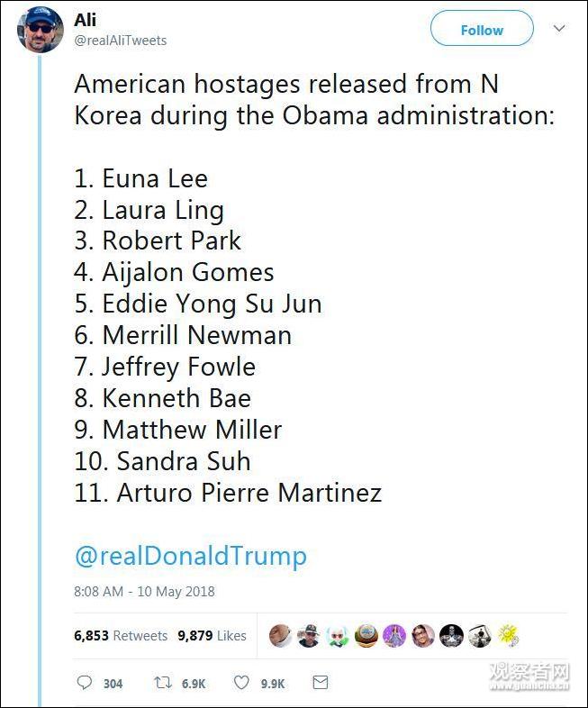The height and width of the screenshot is (708, 588).
Task: Click the author name Ali
Action: [x=86, y=20]
